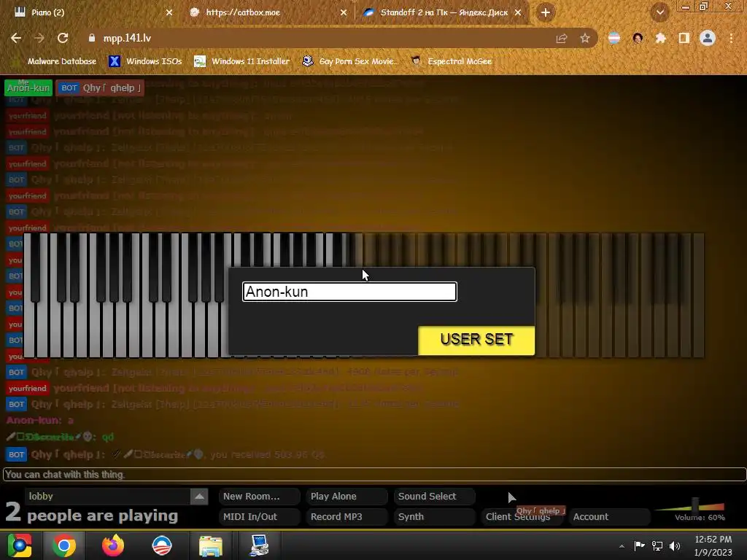Close the catbox.moe tab
Viewport: 747px width, 560px height.
344,12
